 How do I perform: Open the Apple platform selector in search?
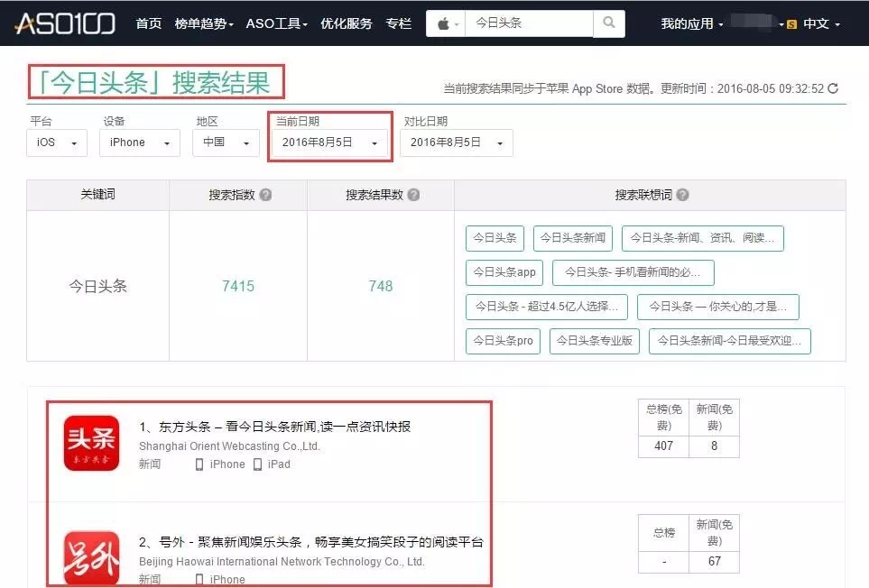pos(446,23)
